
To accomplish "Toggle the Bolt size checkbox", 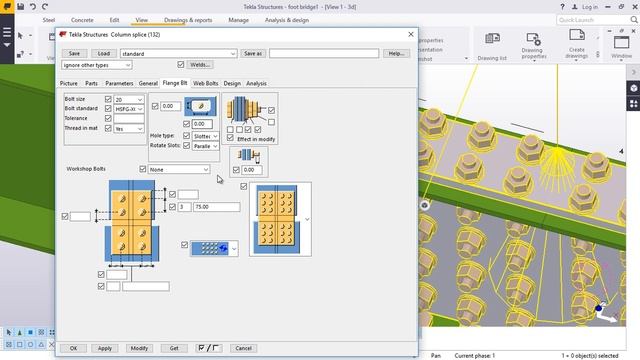I will [108, 99].
